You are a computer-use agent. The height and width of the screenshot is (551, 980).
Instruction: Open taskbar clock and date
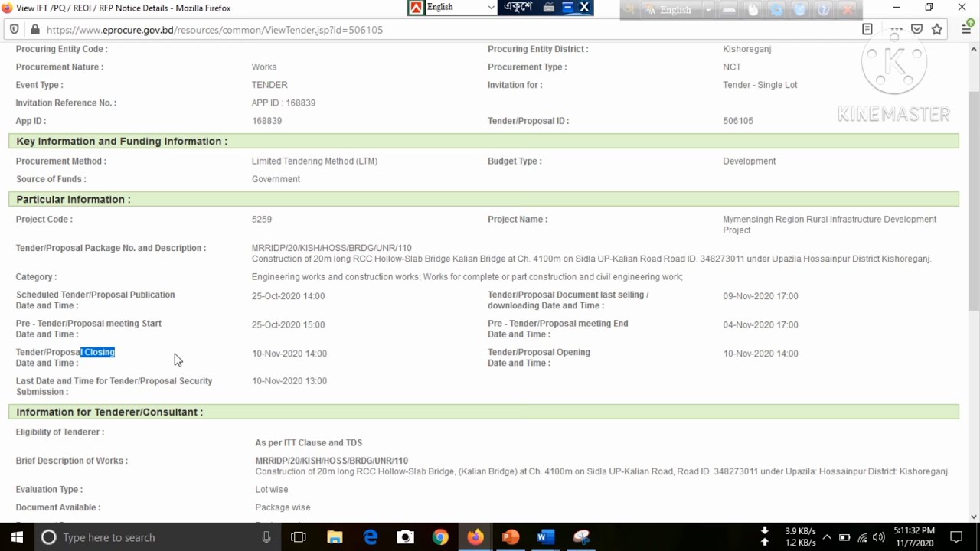pos(914,537)
